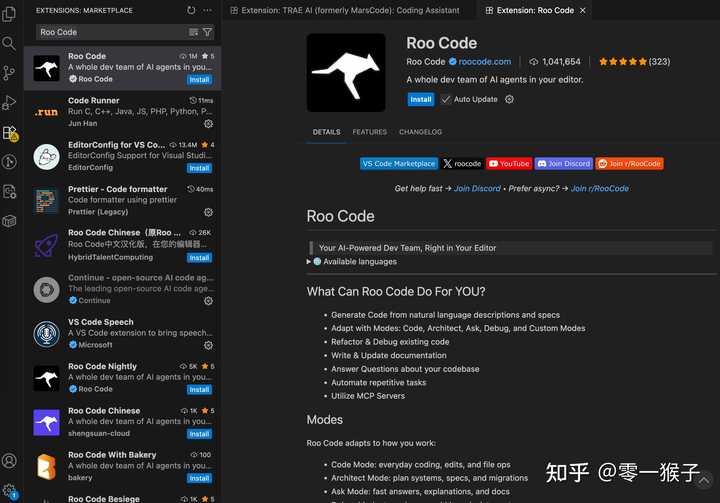Open the X roocode badge
Image resolution: width=720 pixels, height=503 pixels.
[461, 164]
